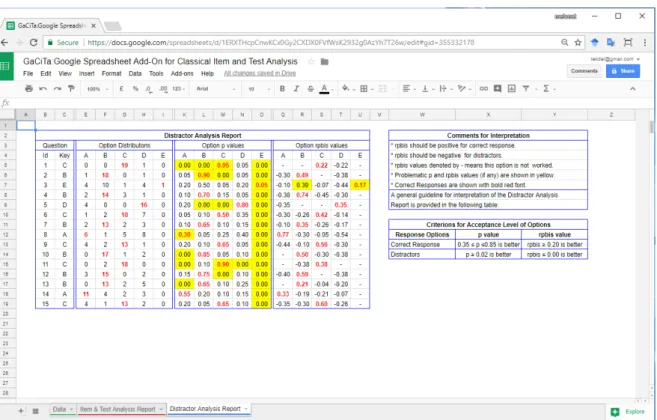Toggle strikethrough formatting

click(x=310, y=88)
